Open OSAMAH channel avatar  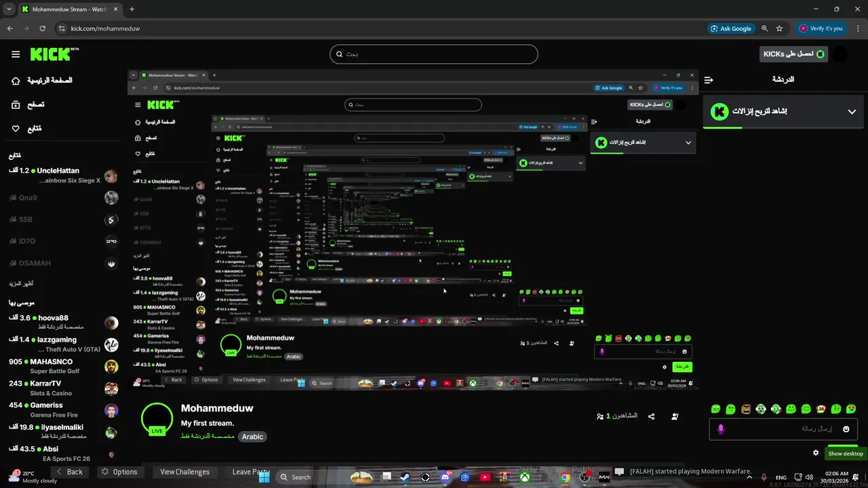pyautogui.click(x=111, y=263)
